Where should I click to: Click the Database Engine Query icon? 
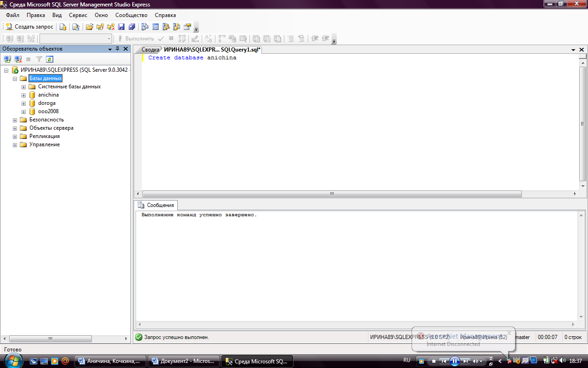tap(63, 27)
